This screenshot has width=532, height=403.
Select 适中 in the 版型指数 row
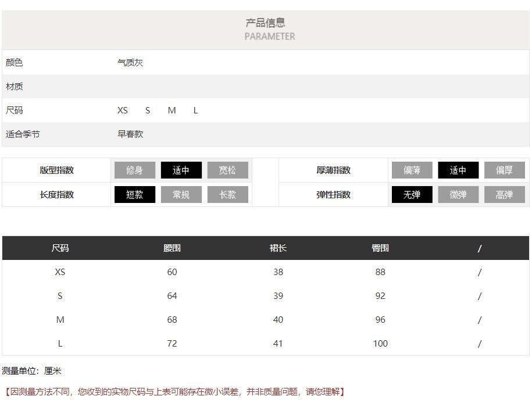181,170
